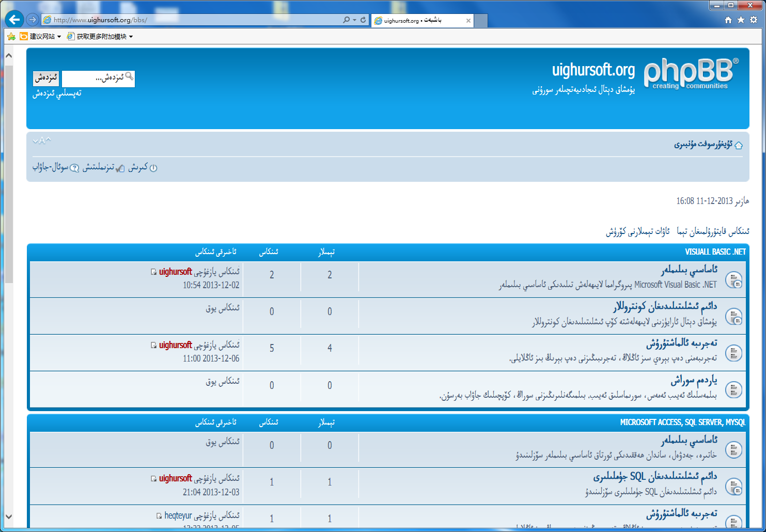The height and width of the screenshot is (532, 766).
Task: View latest post icon beside heqteyur
Action: pyautogui.click(x=159, y=516)
